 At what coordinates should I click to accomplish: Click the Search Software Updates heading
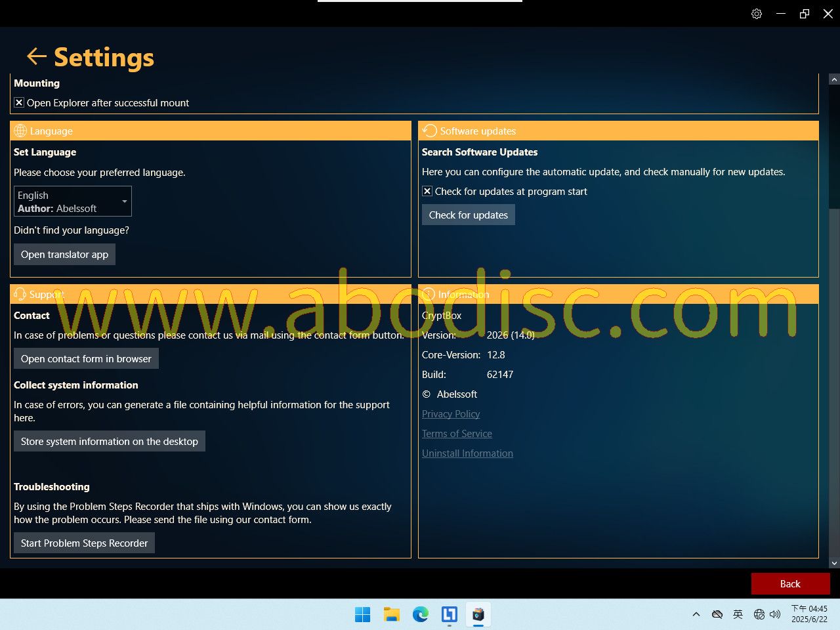click(480, 152)
